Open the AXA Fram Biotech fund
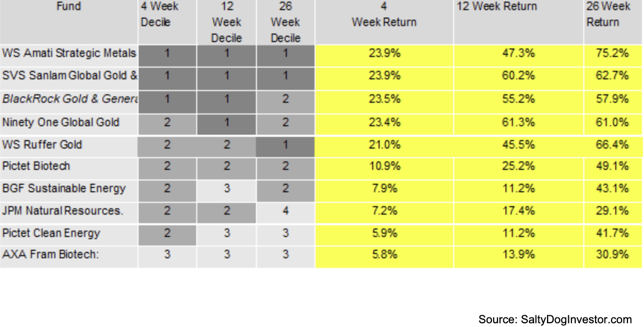Screen dimensions: 644x327 (x=51, y=255)
